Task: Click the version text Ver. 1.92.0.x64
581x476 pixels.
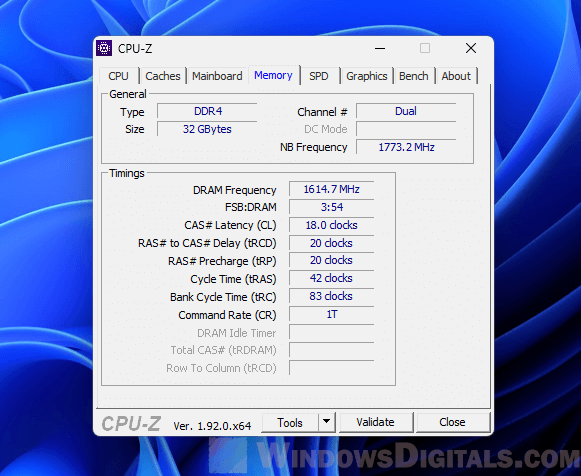Action: [212, 426]
